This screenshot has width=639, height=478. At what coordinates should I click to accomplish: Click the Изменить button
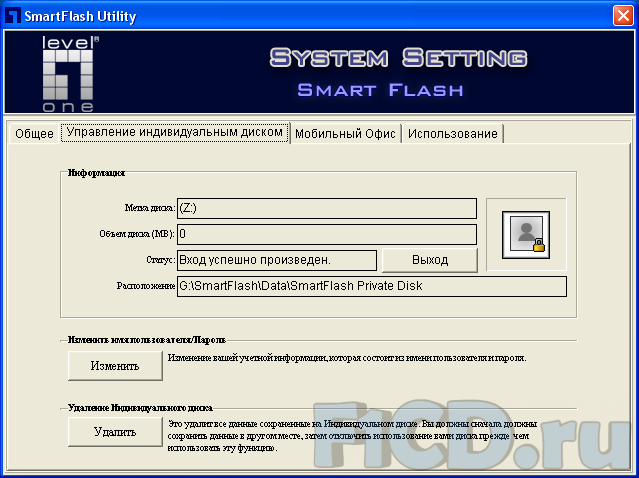(115, 366)
